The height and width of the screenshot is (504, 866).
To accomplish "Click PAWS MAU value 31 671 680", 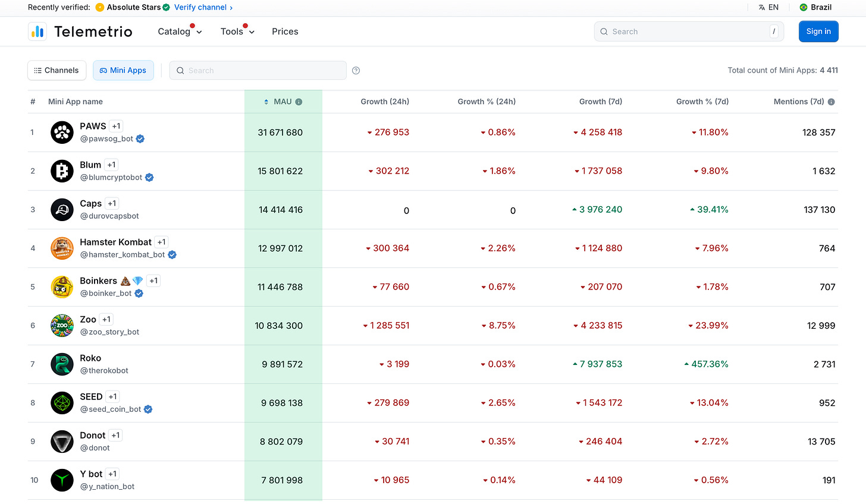I will tap(280, 133).
